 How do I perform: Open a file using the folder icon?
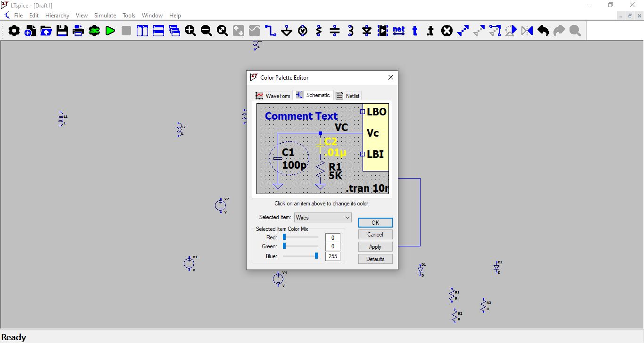pos(46,31)
